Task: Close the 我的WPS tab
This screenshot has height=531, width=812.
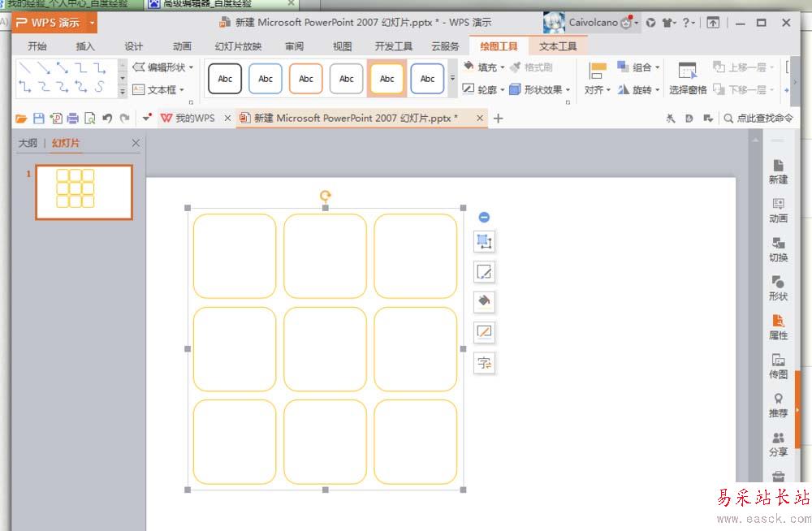Action: pyautogui.click(x=227, y=118)
